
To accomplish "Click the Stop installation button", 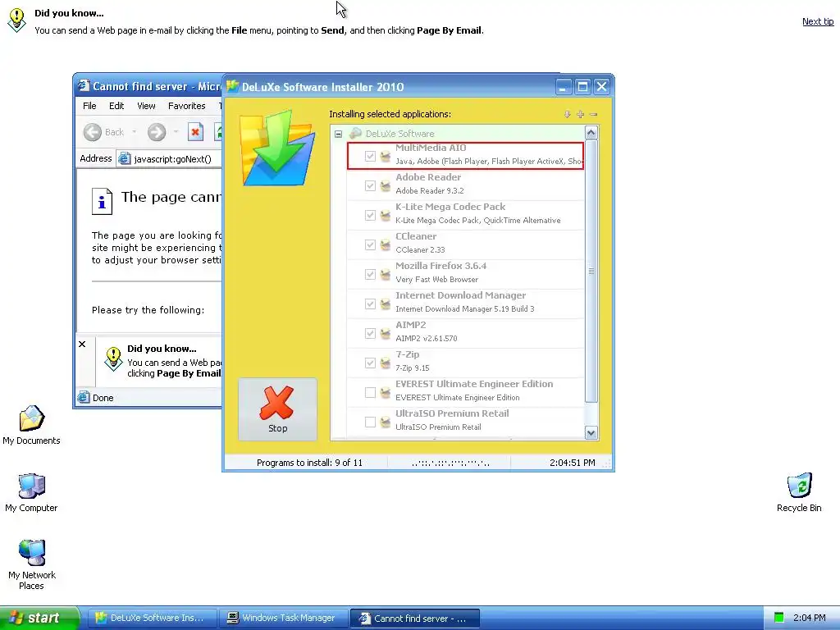I will [x=277, y=409].
